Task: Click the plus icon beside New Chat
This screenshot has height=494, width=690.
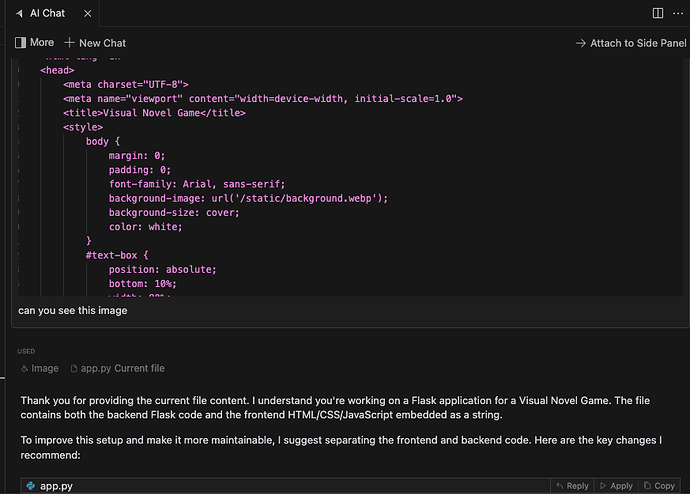Action: click(69, 43)
